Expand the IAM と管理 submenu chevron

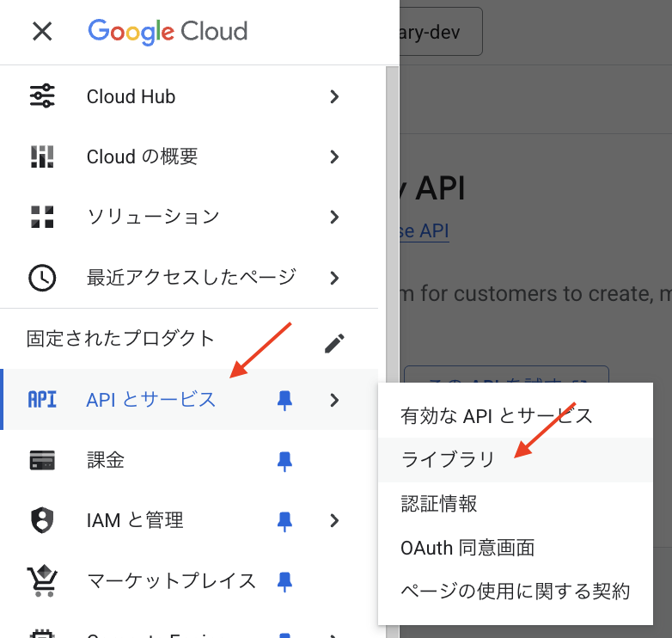[x=334, y=520]
